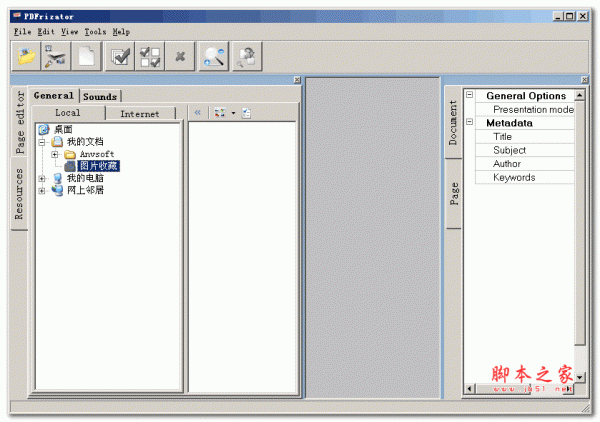Click the PDFrizator title bar app icon
The height and width of the screenshot is (422, 600).
(x=17, y=16)
